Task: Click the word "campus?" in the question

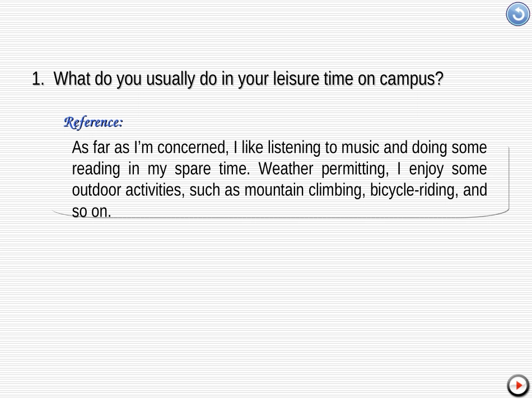Action: pyautogui.click(x=412, y=79)
